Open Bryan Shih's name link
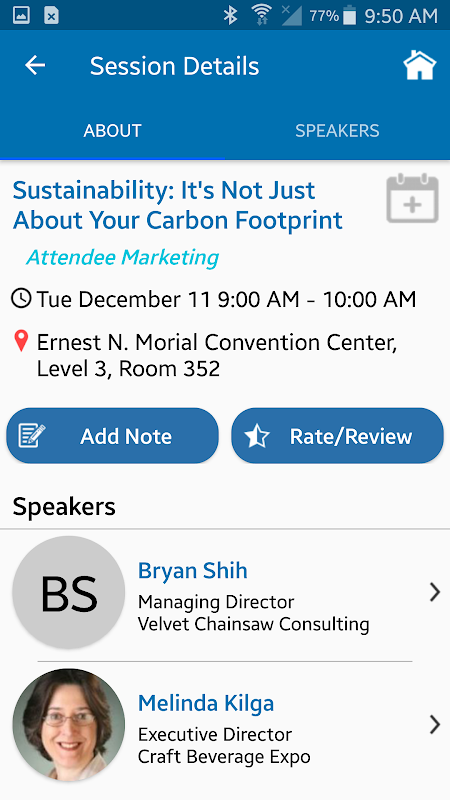Screen dimensions: 450x800 [x=192, y=570]
